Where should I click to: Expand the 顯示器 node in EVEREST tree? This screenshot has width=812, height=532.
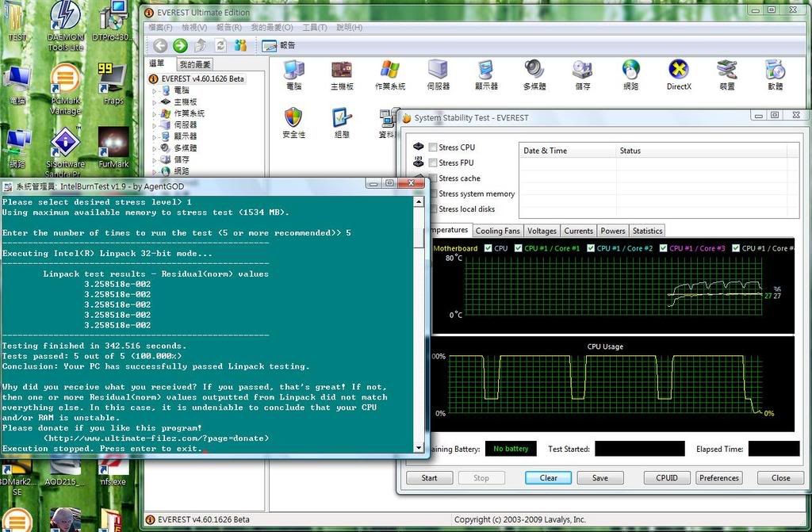click(155, 136)
